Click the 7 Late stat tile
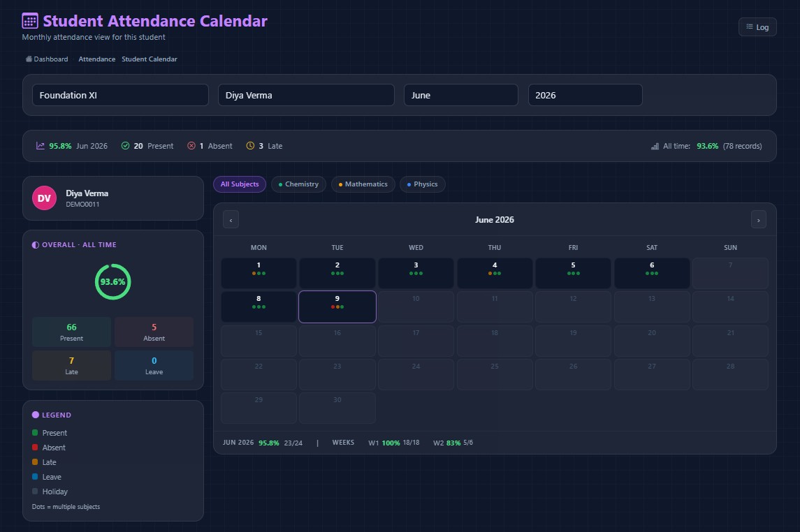The width and height of the screenshot is (800, 532). click(x=71, y=365)
